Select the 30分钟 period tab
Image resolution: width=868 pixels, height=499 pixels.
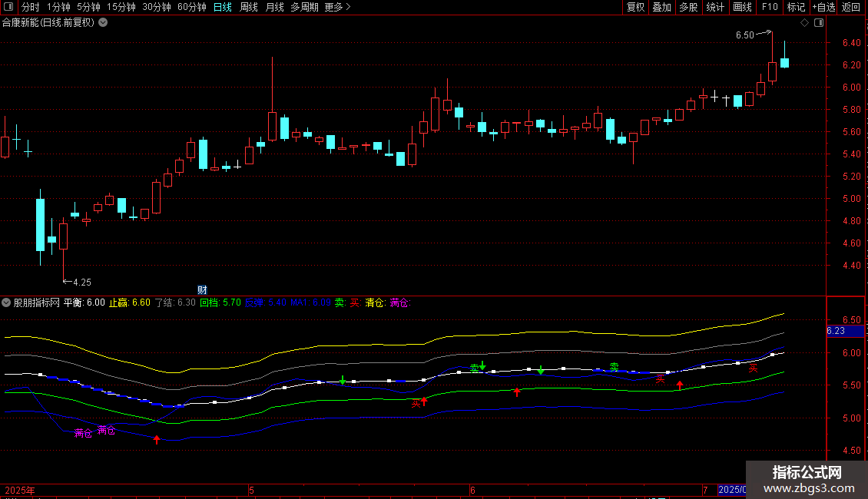point(157,7)
